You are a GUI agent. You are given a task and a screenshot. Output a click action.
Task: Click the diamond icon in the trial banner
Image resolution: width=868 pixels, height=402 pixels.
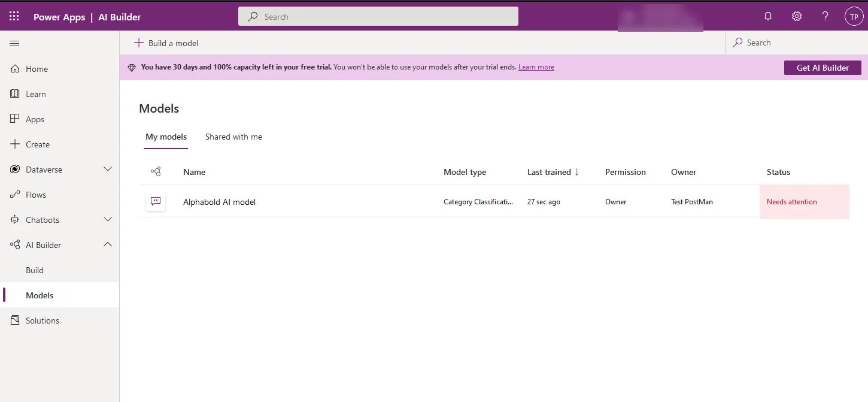[132, 68]
